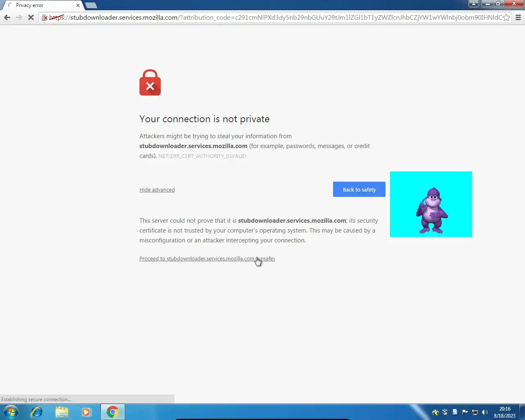Click the magnifier document tray icon
The width and height of the screenshot is (525, 420).
point(455,412)
